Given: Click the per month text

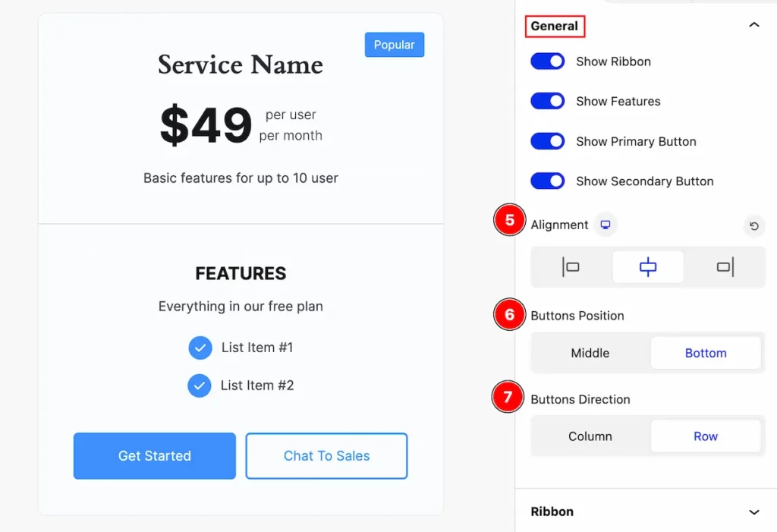Looking at the screenshot, I should [x=291, y=135].
